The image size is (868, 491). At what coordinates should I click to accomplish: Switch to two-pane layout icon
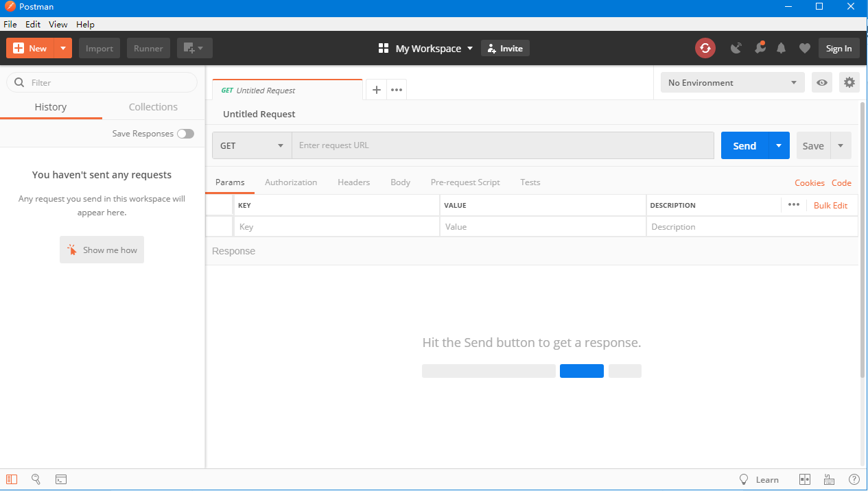pos(805,479)
